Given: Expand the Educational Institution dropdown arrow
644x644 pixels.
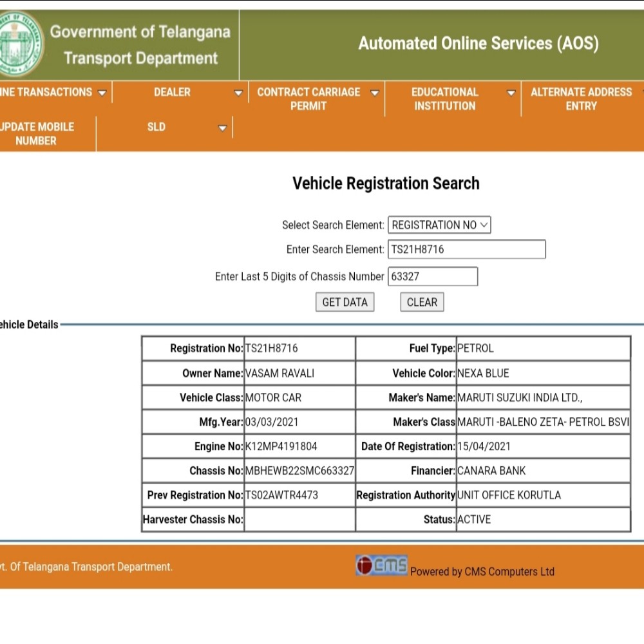Looking at the screenshot, I should tap(511, 93).
